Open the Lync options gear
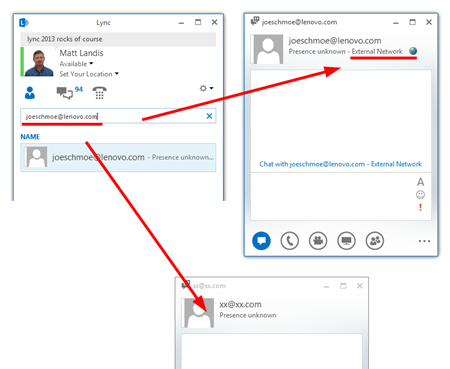 pyautogui.click(x=203, y=88)
